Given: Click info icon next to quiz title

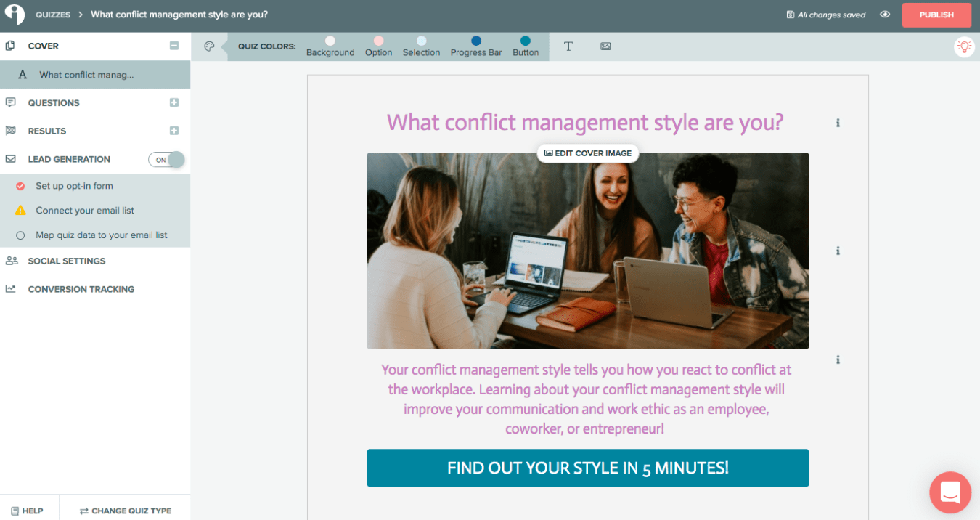Looking at the screenshot, I should click(x=838, y=123).
